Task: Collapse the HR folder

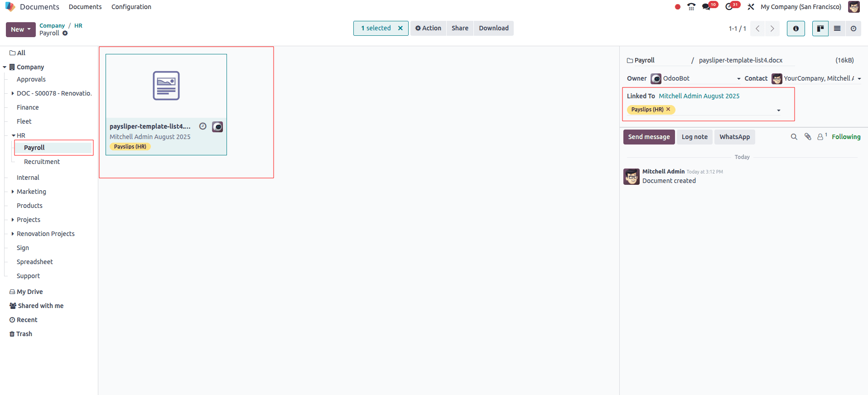Action: [13, 135]
